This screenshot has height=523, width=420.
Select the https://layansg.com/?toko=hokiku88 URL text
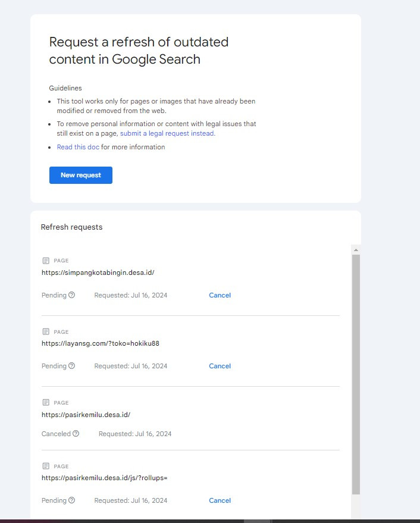(101, 343)
